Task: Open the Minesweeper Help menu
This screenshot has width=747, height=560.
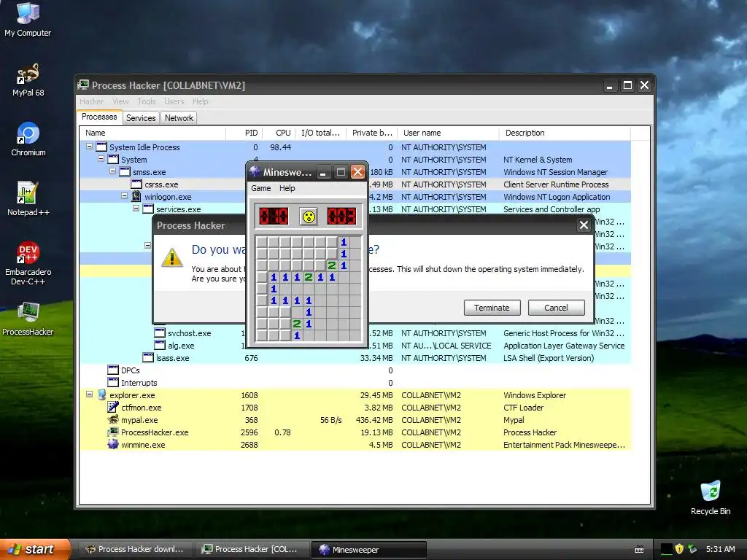Action: [x=287, y=188]
